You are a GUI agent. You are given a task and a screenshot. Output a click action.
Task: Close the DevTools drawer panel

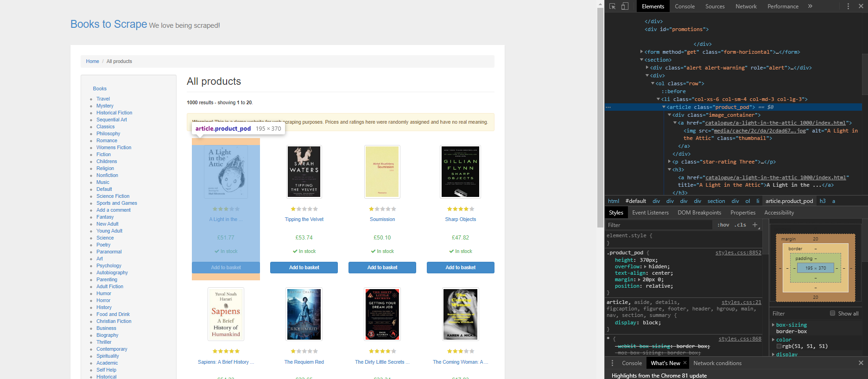tap(861, 363)
